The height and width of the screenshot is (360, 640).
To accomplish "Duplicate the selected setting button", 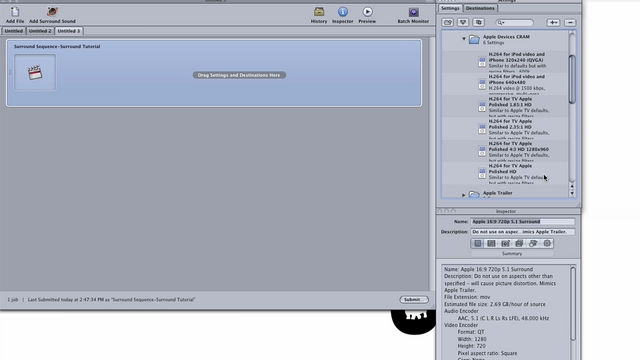I will pyautogui.click(x=478, y=22).
